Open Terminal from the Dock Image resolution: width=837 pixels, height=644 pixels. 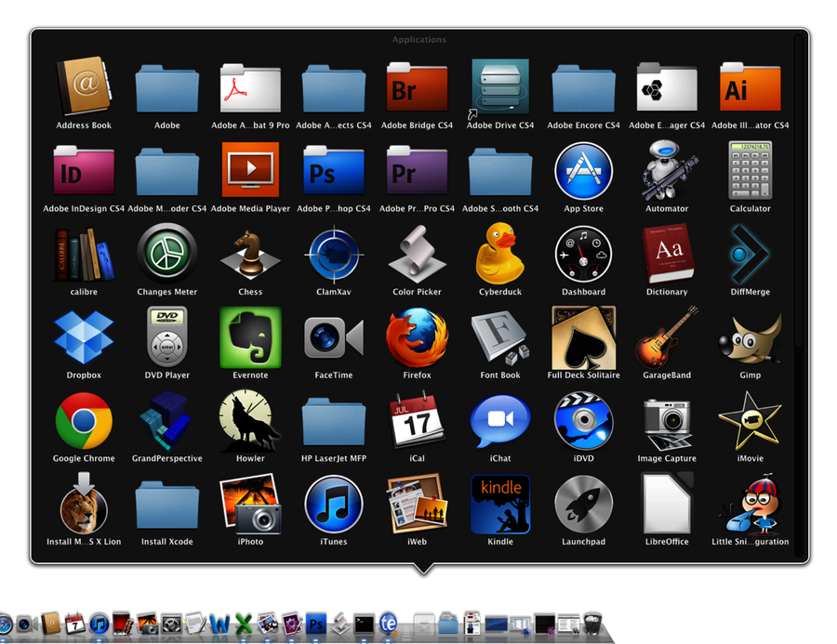click(x=364, y=624)
